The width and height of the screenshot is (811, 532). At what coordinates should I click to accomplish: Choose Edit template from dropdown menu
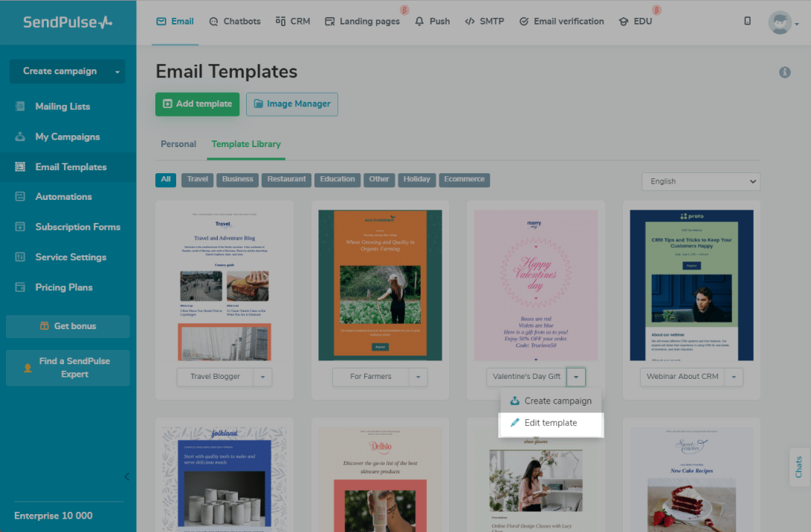[551, 423]
